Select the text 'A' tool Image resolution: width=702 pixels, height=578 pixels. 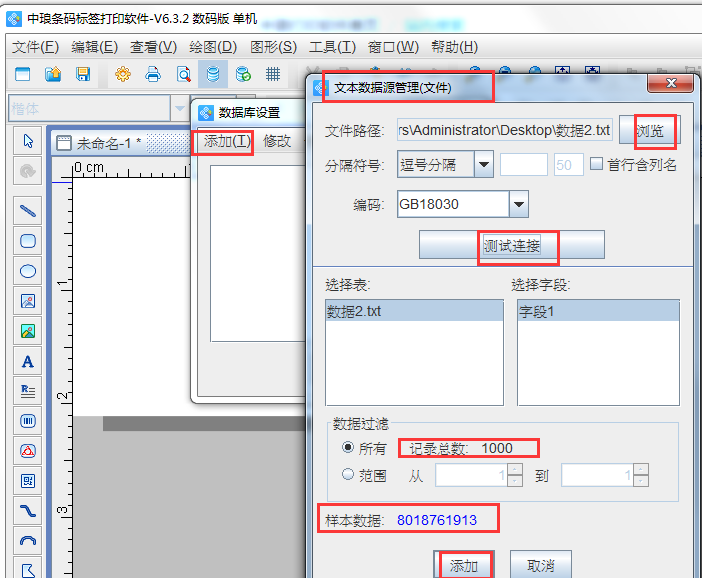coord(28,361)
